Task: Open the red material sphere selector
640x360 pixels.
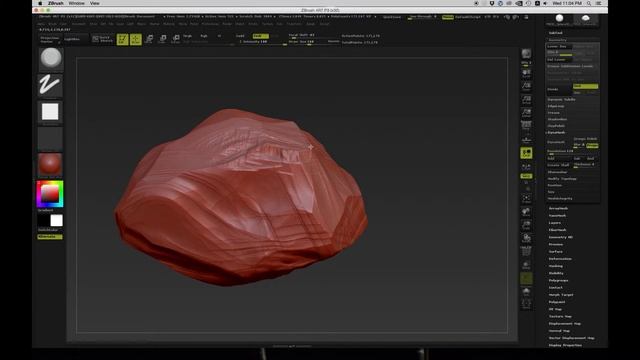Action: coord(50,165)
